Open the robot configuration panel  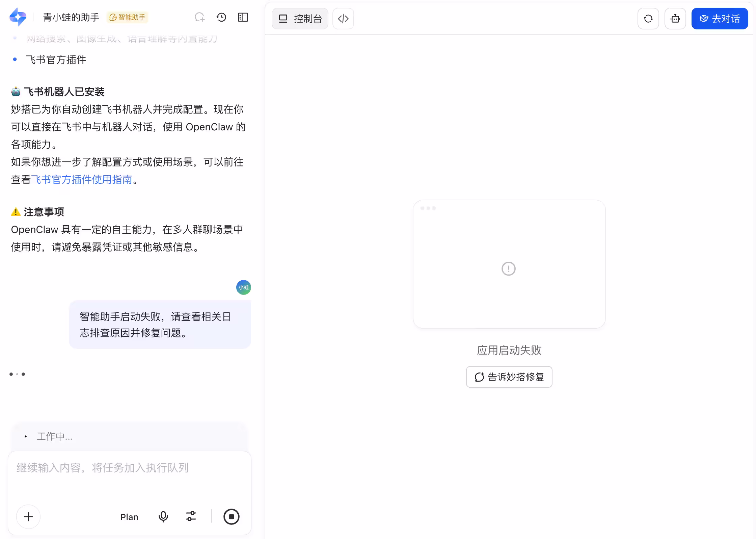pos(675,19)
